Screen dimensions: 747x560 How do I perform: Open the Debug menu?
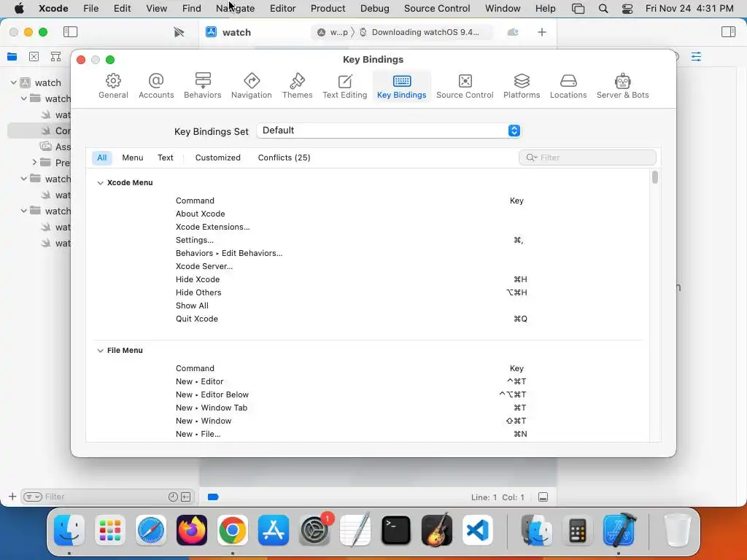[x=374, y=8]
